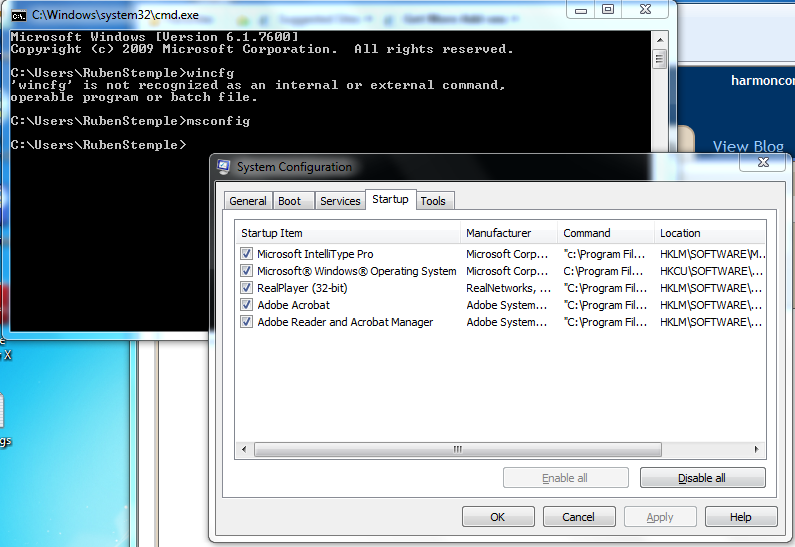Screen dimensions: 795x547
Task: Sort by the Location column header
Action: coord(709,233)
